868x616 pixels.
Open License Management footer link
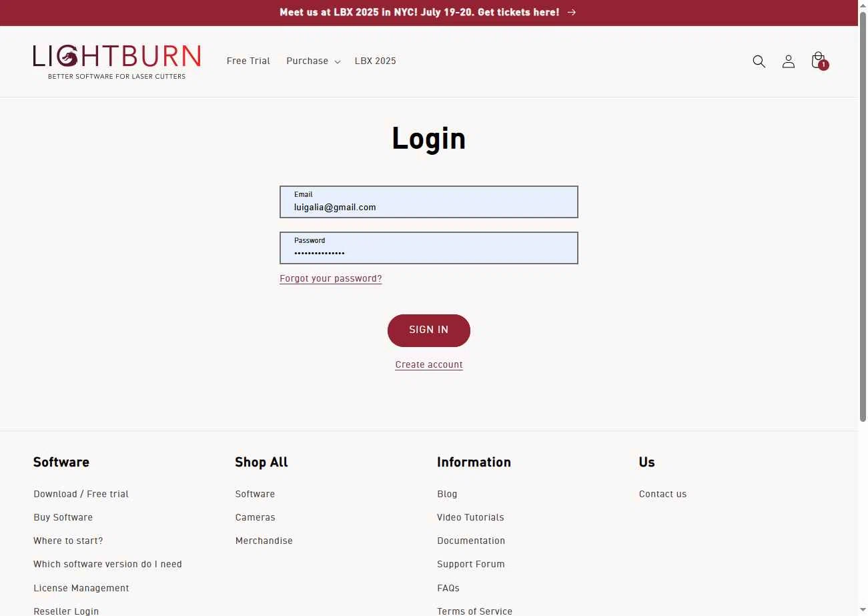[x=81, y=588]
